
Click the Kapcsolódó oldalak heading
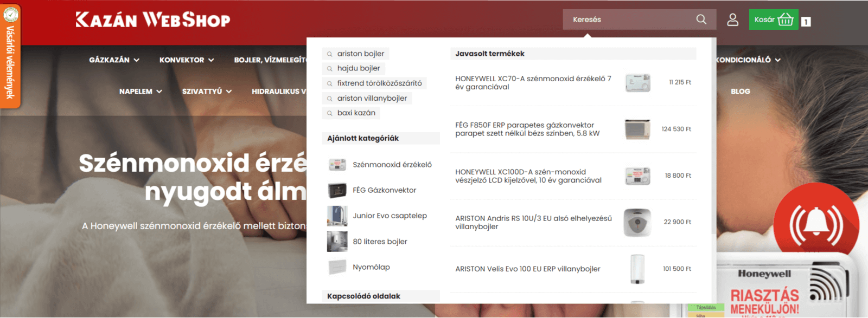(x=363, y=296)
